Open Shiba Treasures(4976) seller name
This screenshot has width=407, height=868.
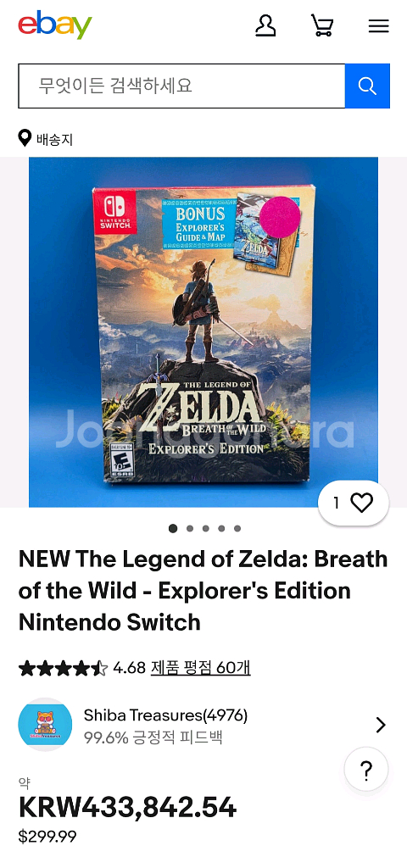point(165,715)
